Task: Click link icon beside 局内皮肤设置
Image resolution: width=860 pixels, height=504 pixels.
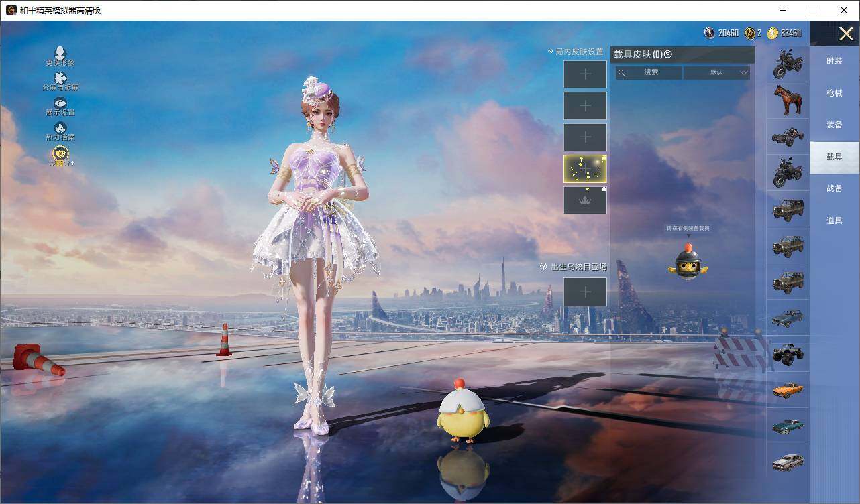Action: (x=551, y=51)
